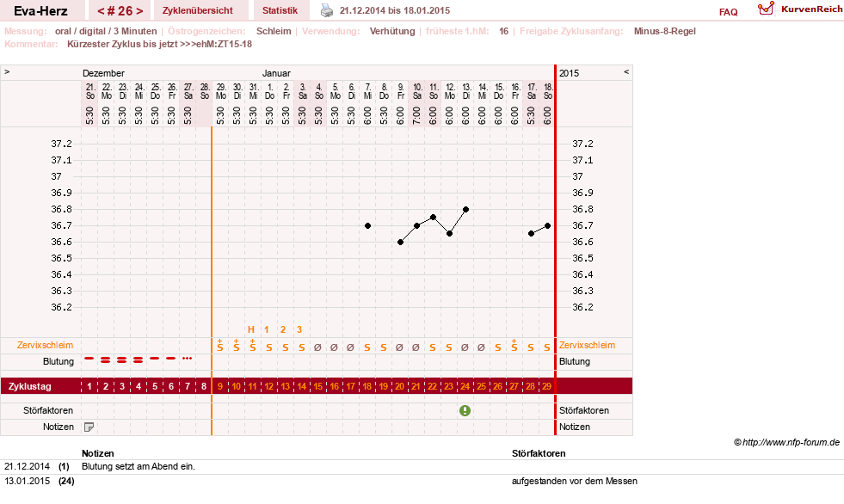Click the Verhütung usage value
The height and width of the screenshot is (504, 844).
(392, 31)
